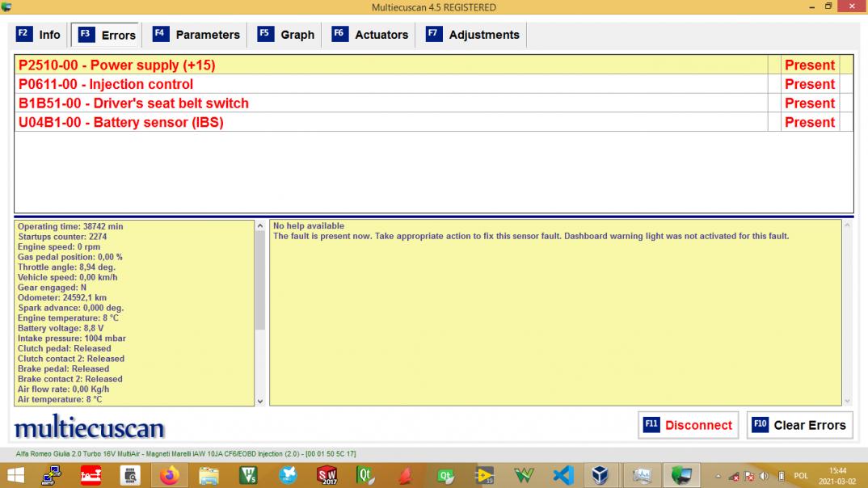Open the red pipe-valve taskbar application

point(91,475)
